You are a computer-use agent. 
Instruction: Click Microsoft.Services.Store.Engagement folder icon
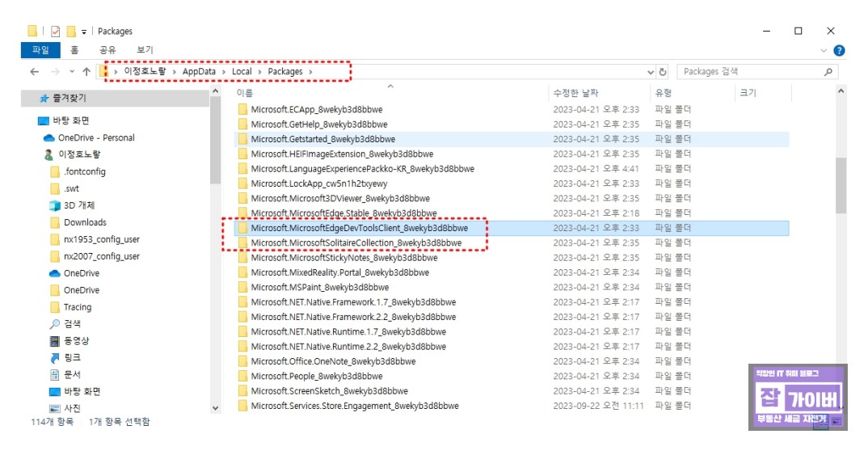[242, 407]
